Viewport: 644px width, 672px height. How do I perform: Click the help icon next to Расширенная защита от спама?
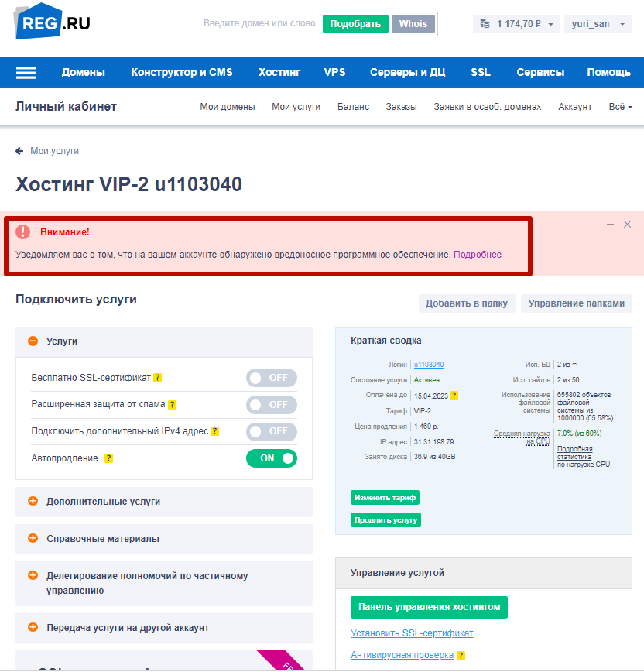172,405
